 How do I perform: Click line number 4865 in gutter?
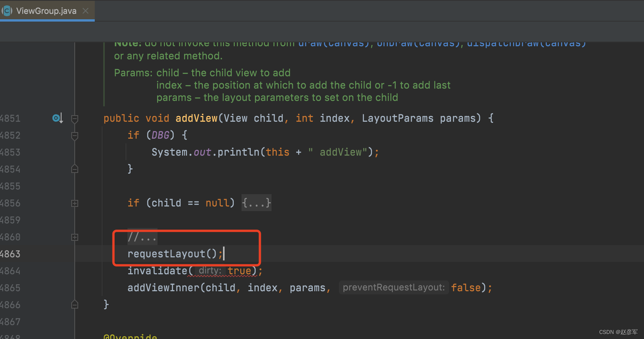10,288
